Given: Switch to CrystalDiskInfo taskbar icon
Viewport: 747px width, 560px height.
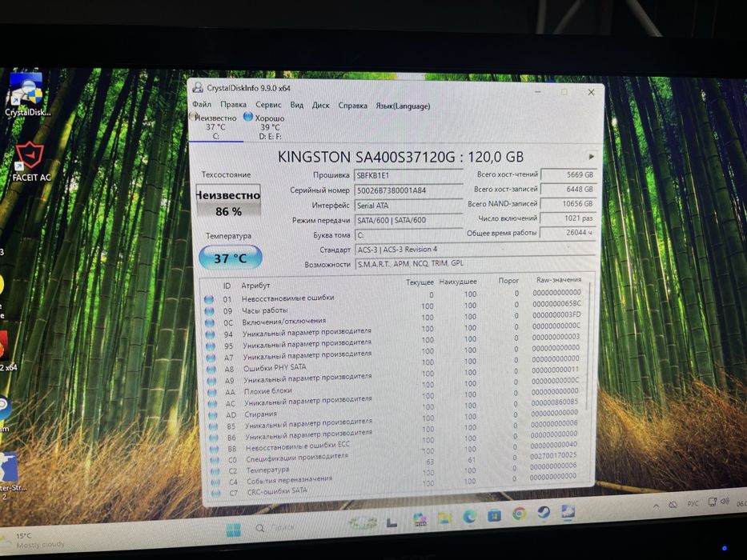Looking at the screenshot, I should [x=568, y=512].
